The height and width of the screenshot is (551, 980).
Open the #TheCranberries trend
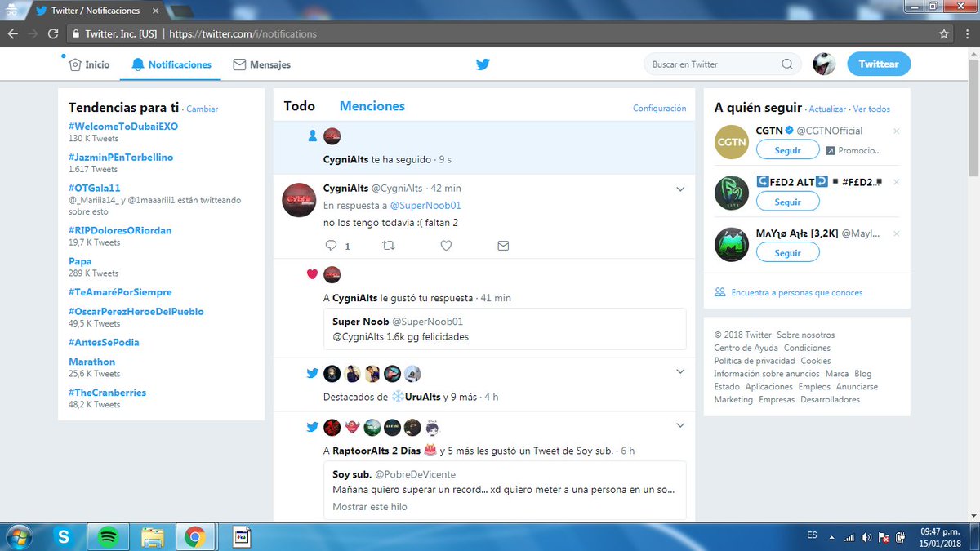(107, 393)
